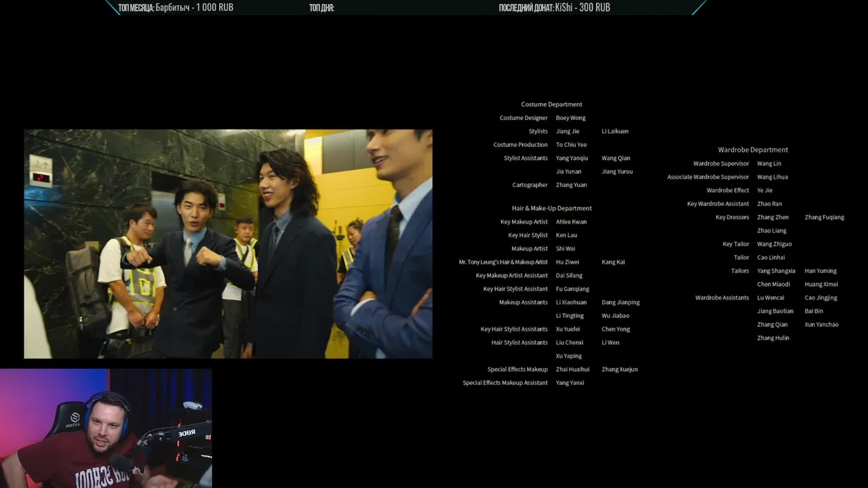868x488 pixels.
Task: Click the name 'Han Yuming'
Action: [821, 271]
